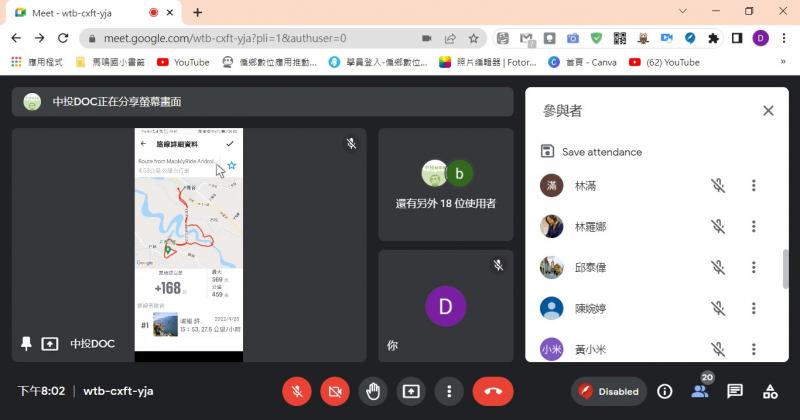Screen dimensions: 800x420
Task: Open the first YouTube bookmark
Action: click(183, 62)
